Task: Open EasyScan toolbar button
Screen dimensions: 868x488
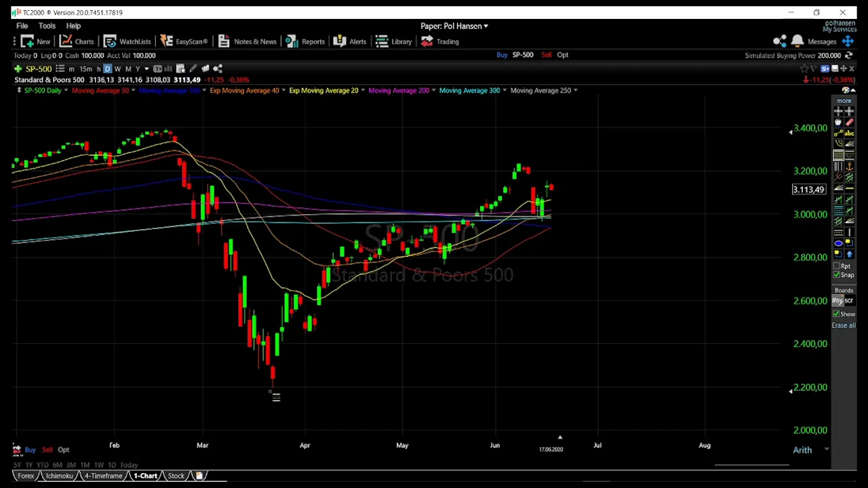Action: [184, 41]
